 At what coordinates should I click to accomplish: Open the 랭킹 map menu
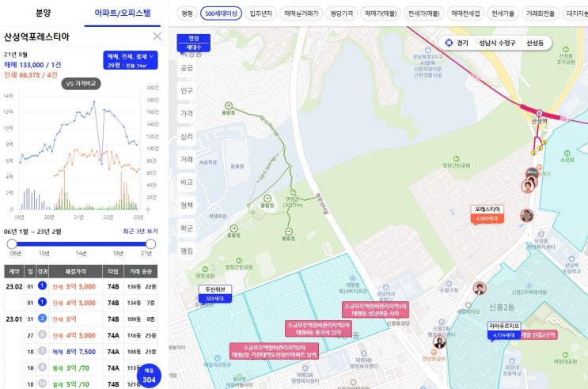click(x=187, y=251)
